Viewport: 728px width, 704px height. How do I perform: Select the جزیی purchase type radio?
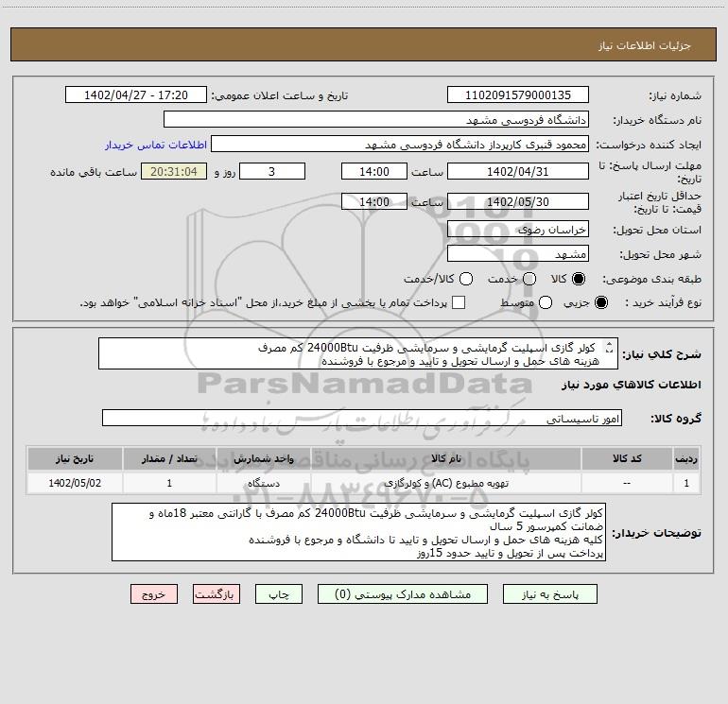click(601, 302)
